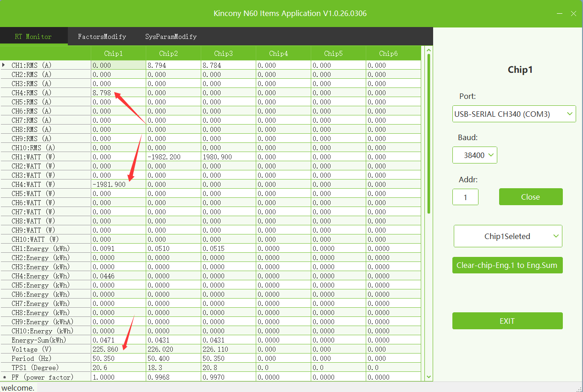Viewport: 583px width, 392px height.
Task: Click the scroll up arrow of the table
Action: (x=429, y=50)
